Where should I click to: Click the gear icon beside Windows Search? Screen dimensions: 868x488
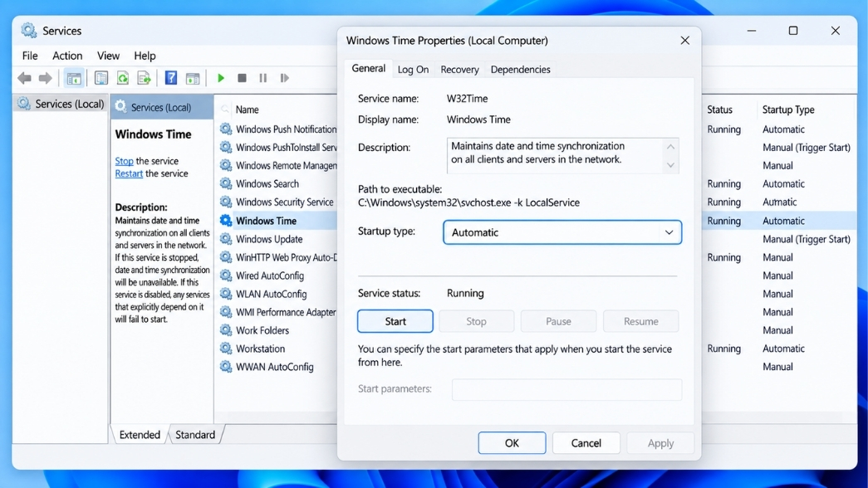pyautogui.click(x=226, y=183)
